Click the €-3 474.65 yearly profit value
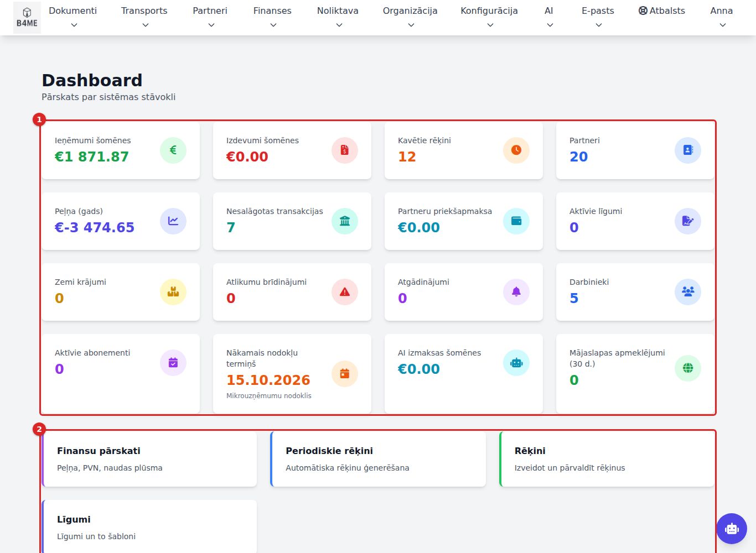 95,228
